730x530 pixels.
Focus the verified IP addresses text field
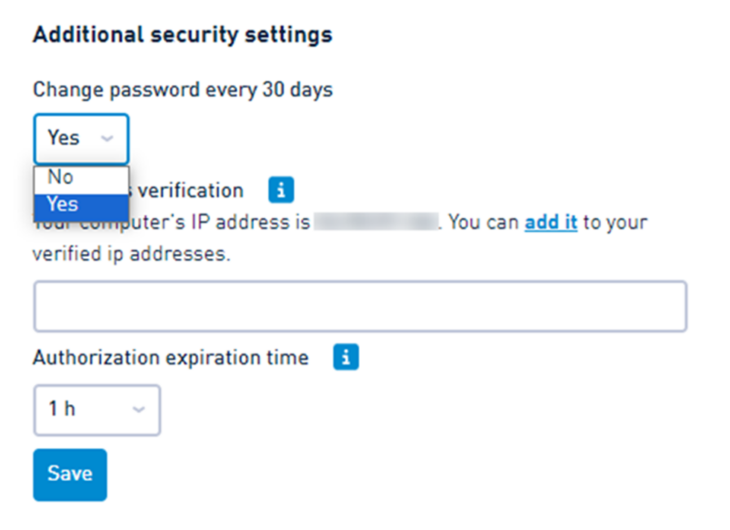[360, 306]
